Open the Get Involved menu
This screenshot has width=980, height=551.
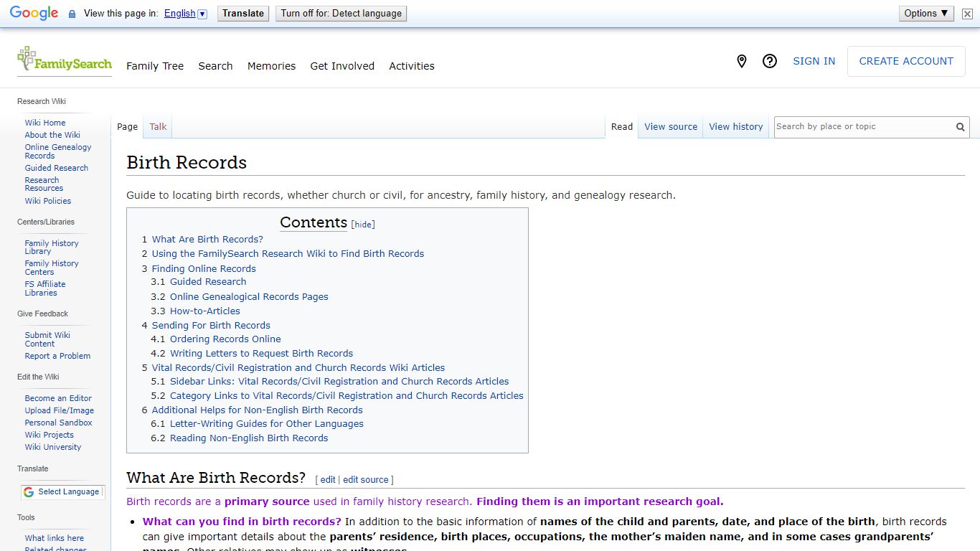pyautogui.click(x=342, y=66)
